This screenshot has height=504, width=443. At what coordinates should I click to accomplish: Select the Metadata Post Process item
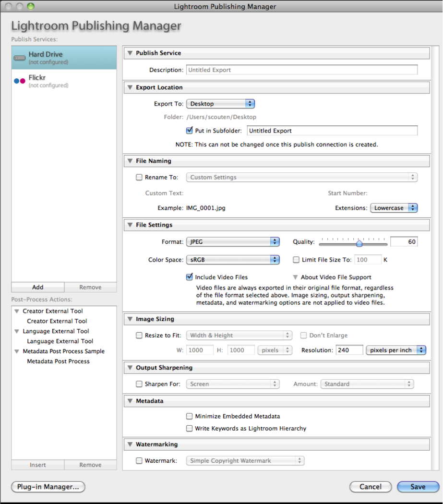coord(58,361)
